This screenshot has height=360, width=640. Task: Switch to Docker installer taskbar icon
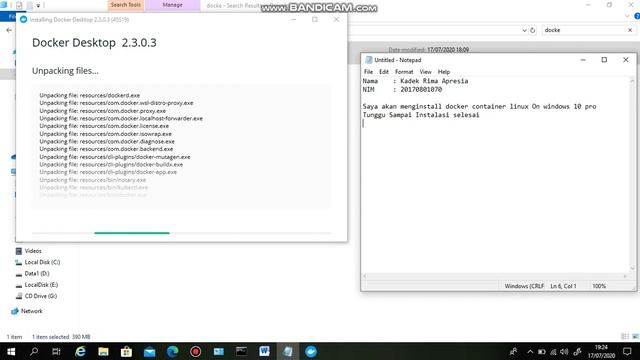click(311, 351)
